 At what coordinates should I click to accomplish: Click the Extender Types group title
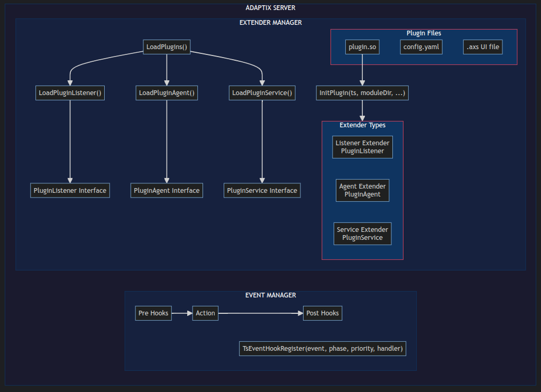pos(362,125)
